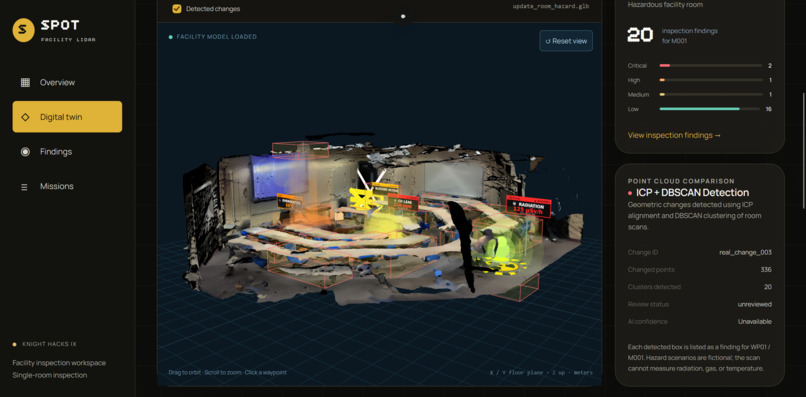Click the list icon beside Missions
Image resolution: width=806 pixels, height=397 pixels.
tap(24, 187)
